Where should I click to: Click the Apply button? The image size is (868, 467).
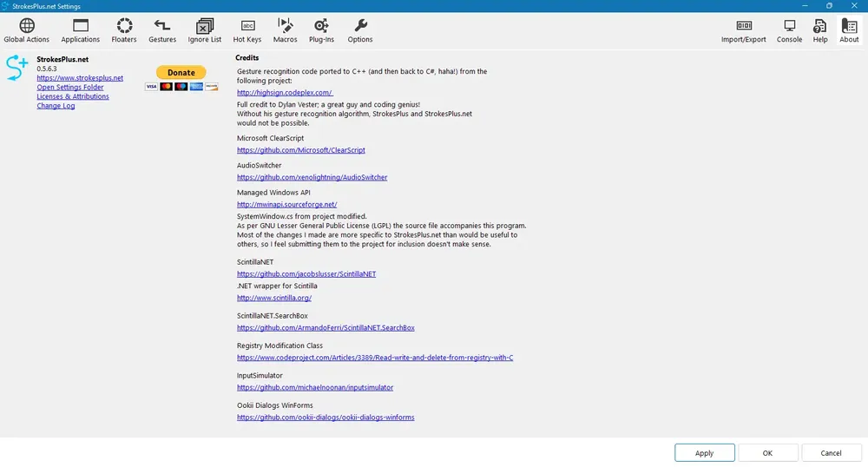704,452
